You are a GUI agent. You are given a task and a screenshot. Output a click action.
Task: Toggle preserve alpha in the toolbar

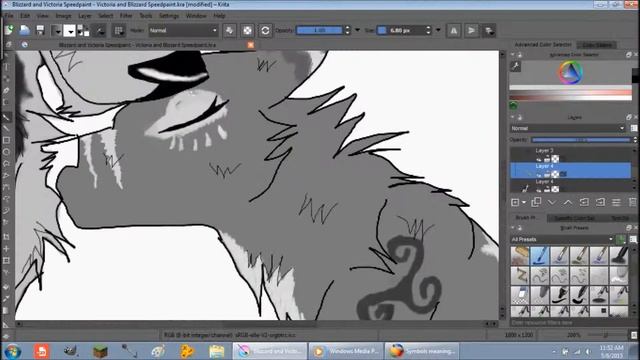[247, 31]
